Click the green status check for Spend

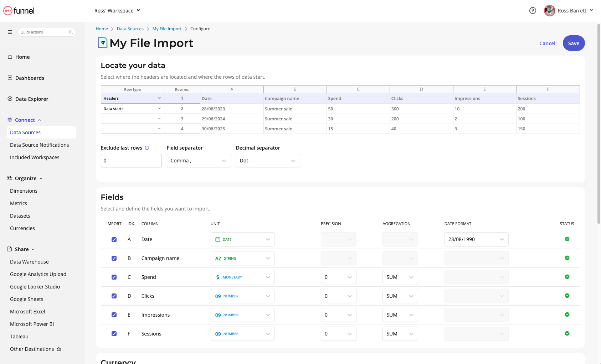pos(567,277)
